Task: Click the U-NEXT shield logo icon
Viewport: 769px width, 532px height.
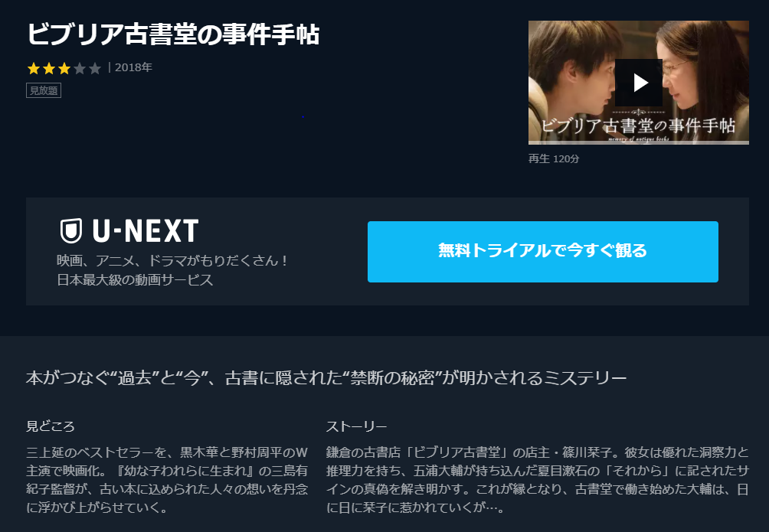Action: pyautogui.click(x=71, y=231)
